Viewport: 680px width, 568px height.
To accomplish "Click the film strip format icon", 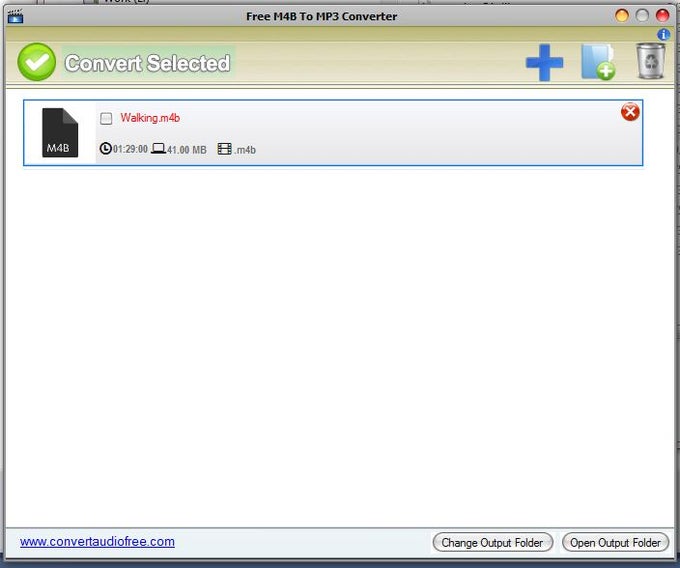I will click(224, 149).
